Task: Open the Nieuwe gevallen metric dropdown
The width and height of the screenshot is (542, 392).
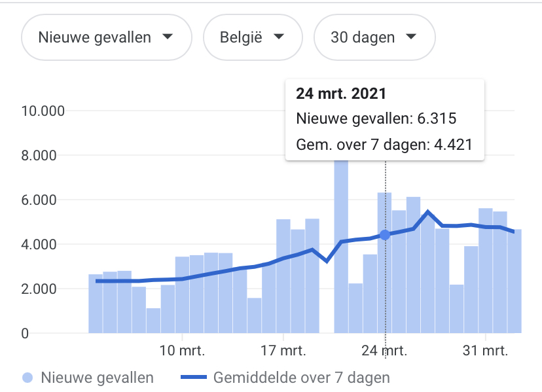Action: coord(106,37)
